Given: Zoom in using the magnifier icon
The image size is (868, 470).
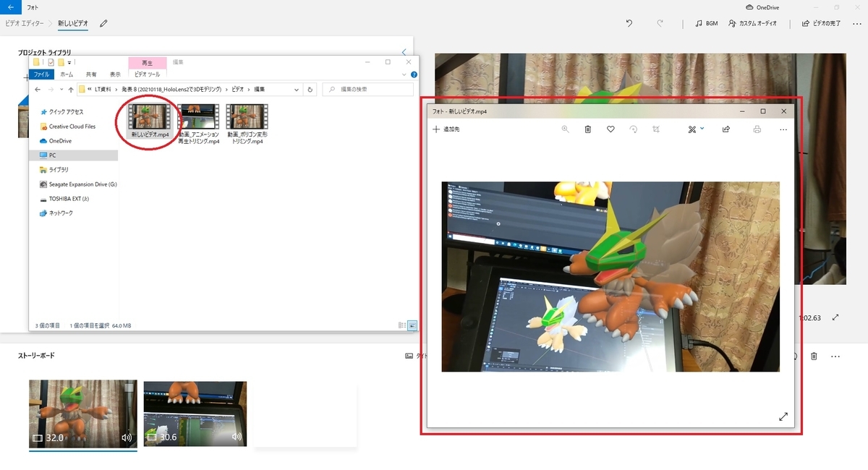Looking at the screenshot, I should 566,129.
